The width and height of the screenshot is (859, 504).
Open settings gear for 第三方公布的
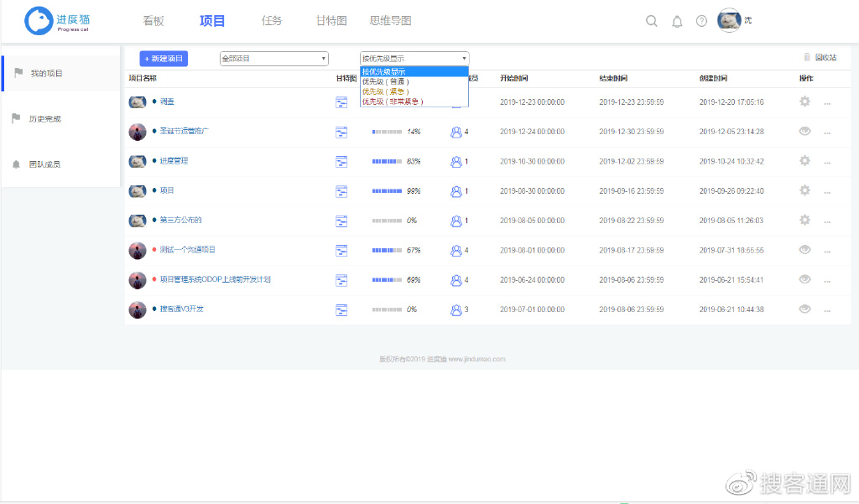coord(804,220)
